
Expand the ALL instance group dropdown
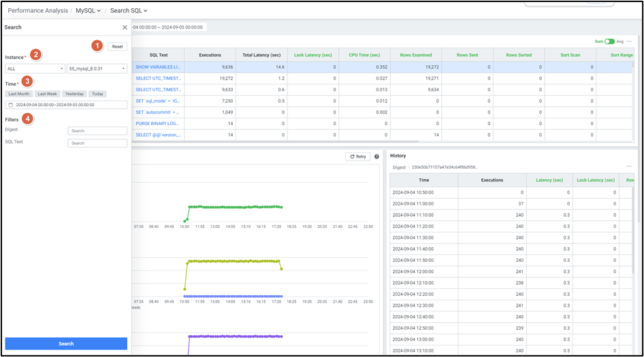tap(35, 69)
